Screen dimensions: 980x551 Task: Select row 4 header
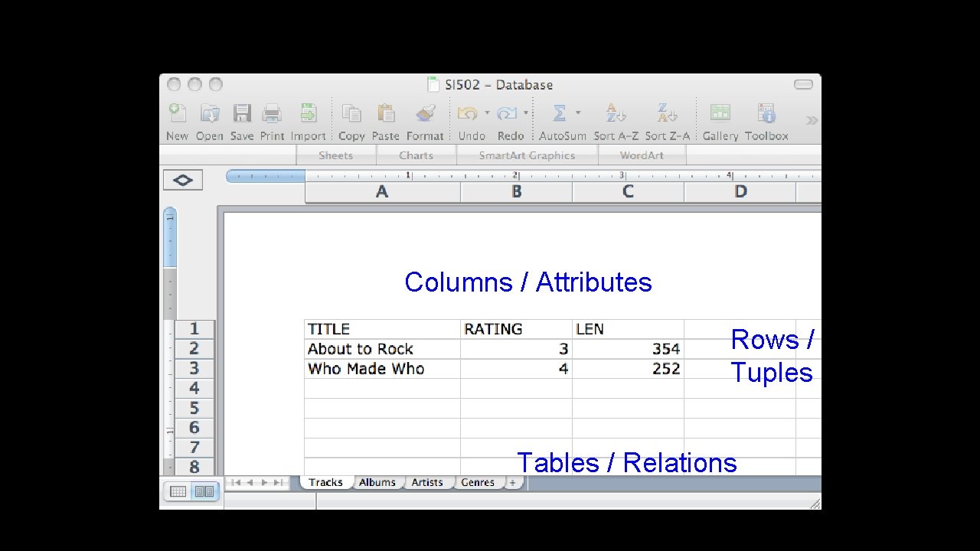point(194,389)
